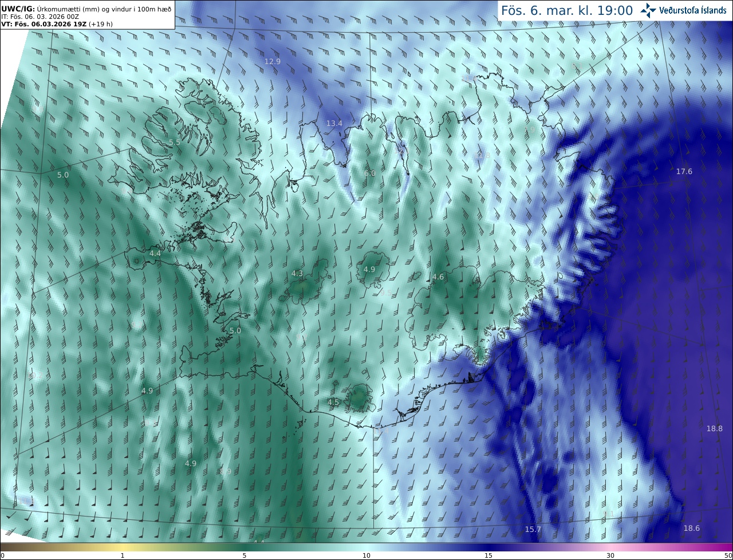
Task: Click the 10 tick label on the color scale
Action: pyautogui.click(x=366, y=555)
